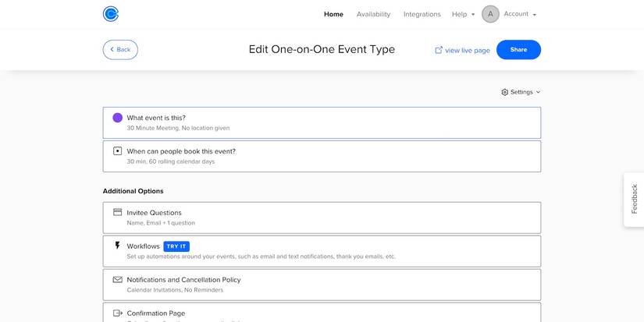Click the Back button

(120, 50)
